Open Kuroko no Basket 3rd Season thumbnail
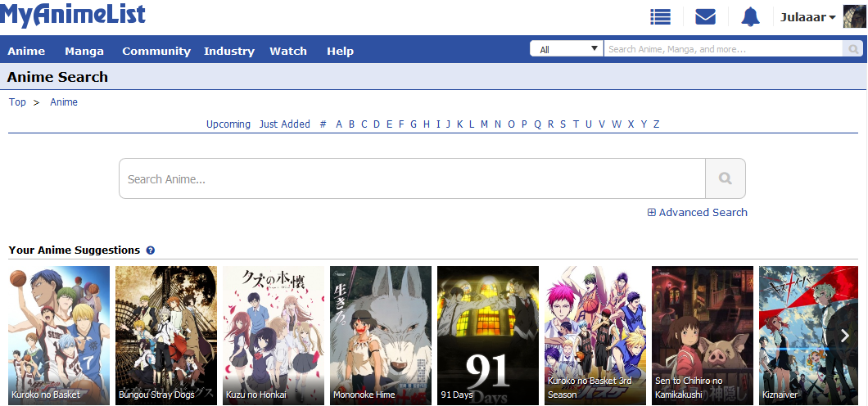The width and height of the screenshot is (868, 406). pyautogui.click(x=595, y=336)
